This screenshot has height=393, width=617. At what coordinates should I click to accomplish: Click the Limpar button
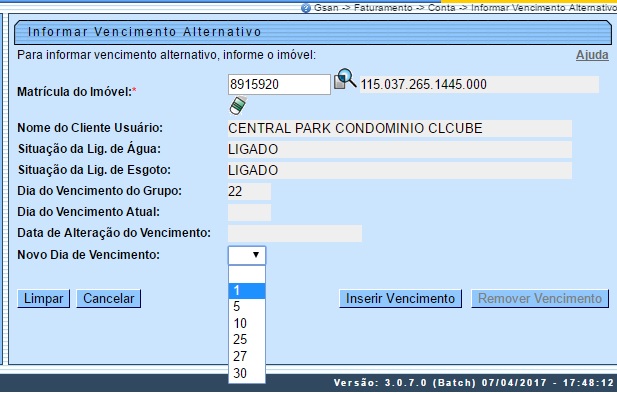click(x=44, y=299)
